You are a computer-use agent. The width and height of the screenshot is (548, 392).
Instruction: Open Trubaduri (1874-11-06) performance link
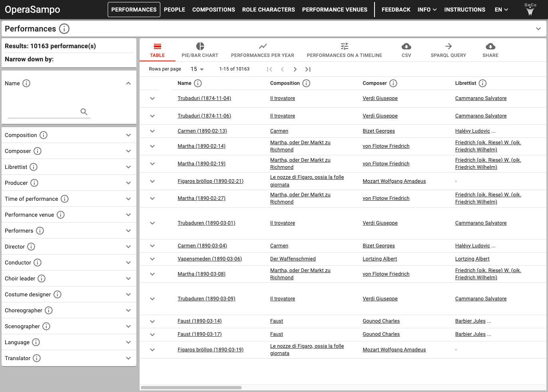pyautogui.click(x=204, y=116)
